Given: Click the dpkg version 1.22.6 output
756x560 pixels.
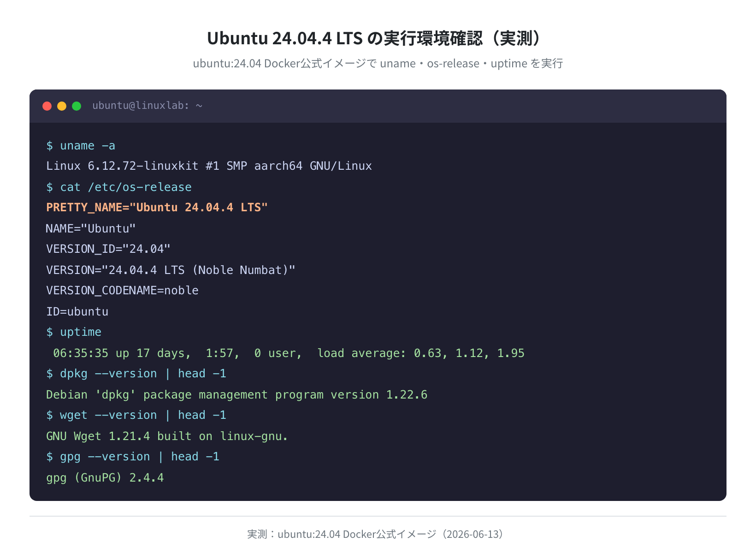Looking at the screenshot, I should tap(236, 395).
